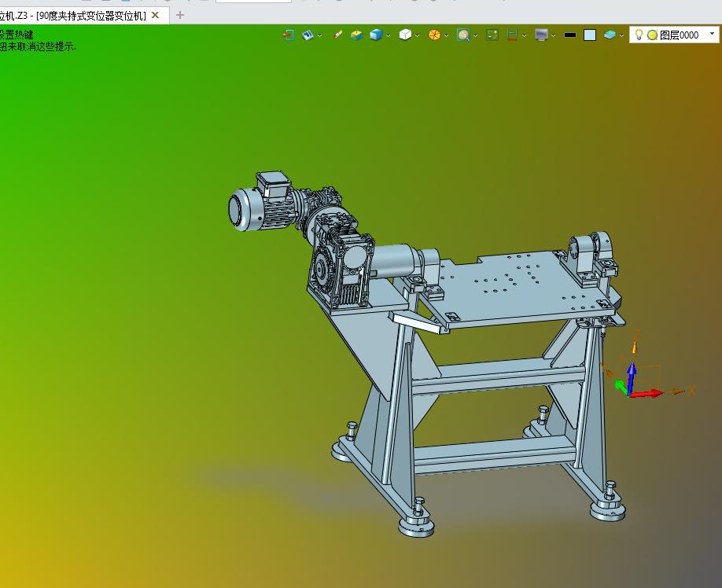Click the magnifier zoom icon

coord(463,35)
